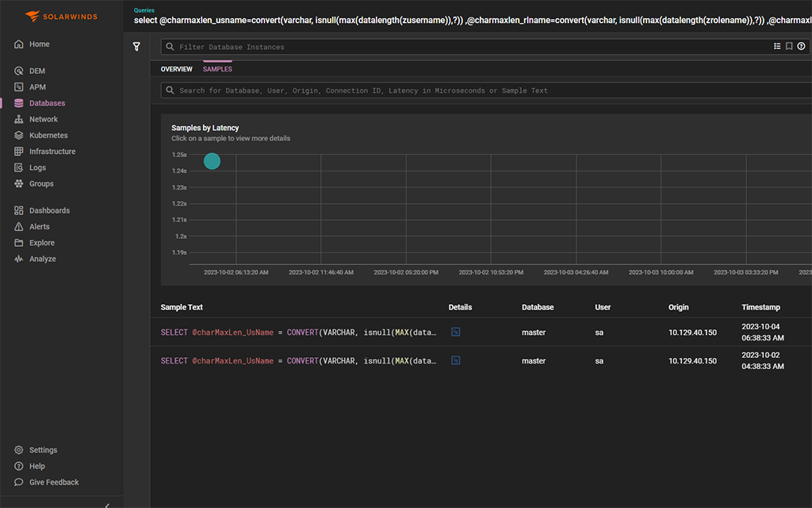
Task: Collapse the sidebar using the bottom chevron
Action: click(x=105, y=503)
